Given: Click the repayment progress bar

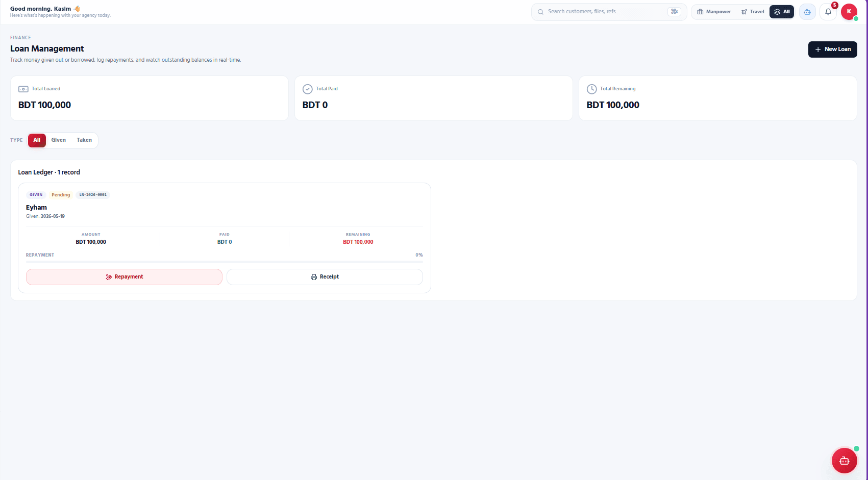Looking at the screenshot, I should click(225, 262).
